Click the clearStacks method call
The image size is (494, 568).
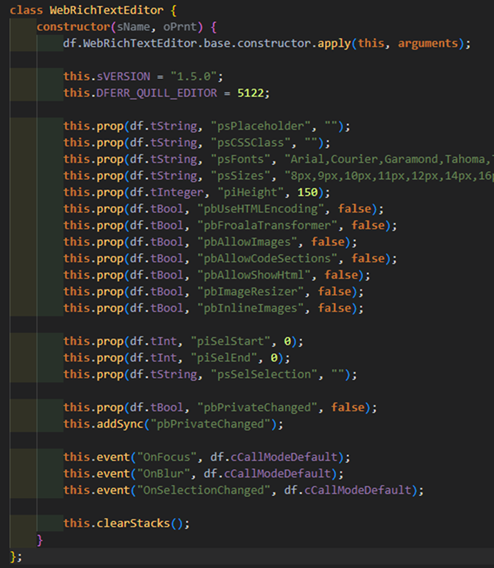pos(133,523)
